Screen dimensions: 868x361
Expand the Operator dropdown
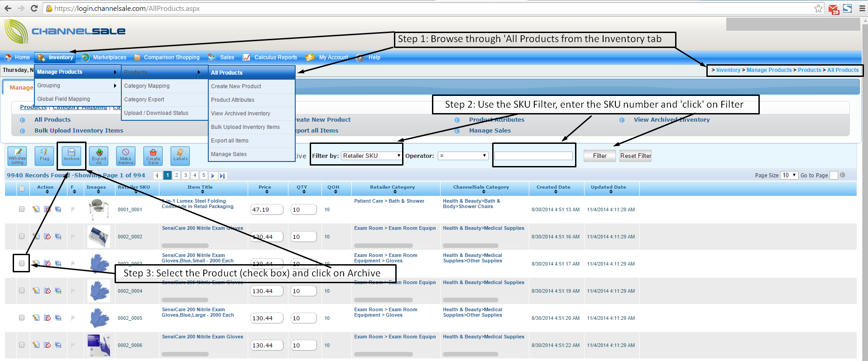[x=463, y=156]
